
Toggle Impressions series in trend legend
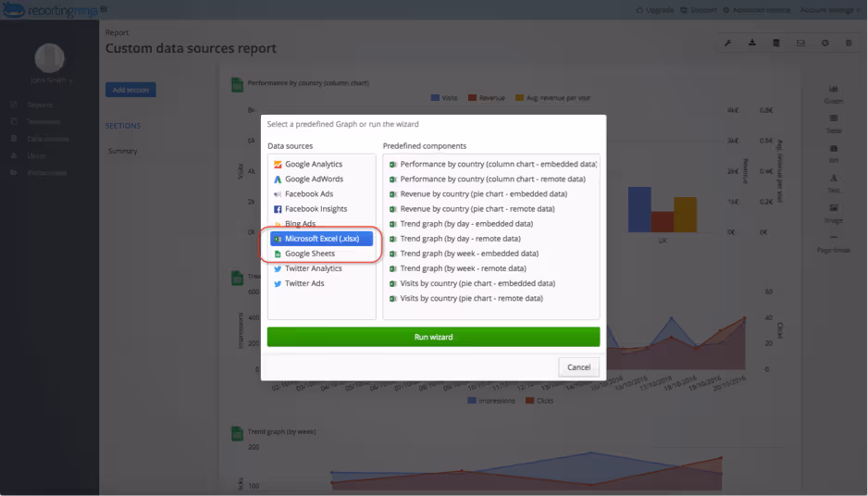(x=491, y=401)
